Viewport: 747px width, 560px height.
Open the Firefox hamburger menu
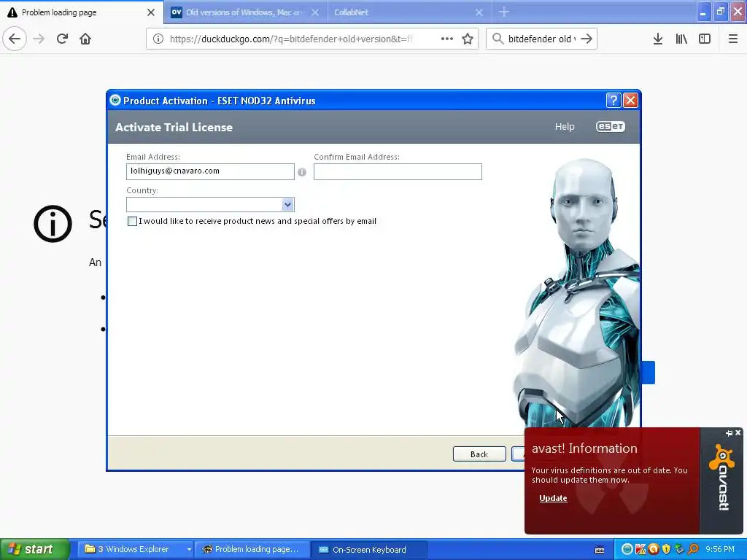pyautogui.click(x=733, y=39)
